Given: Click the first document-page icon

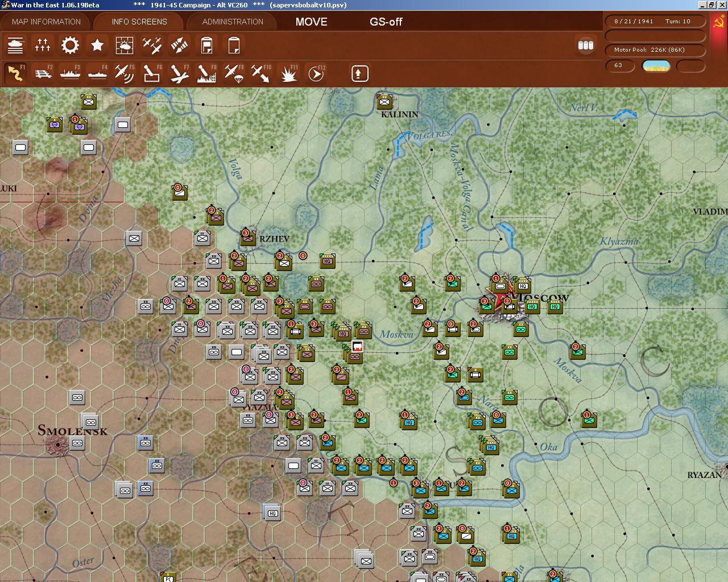Looking at the screenshot, I should tap(206, 45).
